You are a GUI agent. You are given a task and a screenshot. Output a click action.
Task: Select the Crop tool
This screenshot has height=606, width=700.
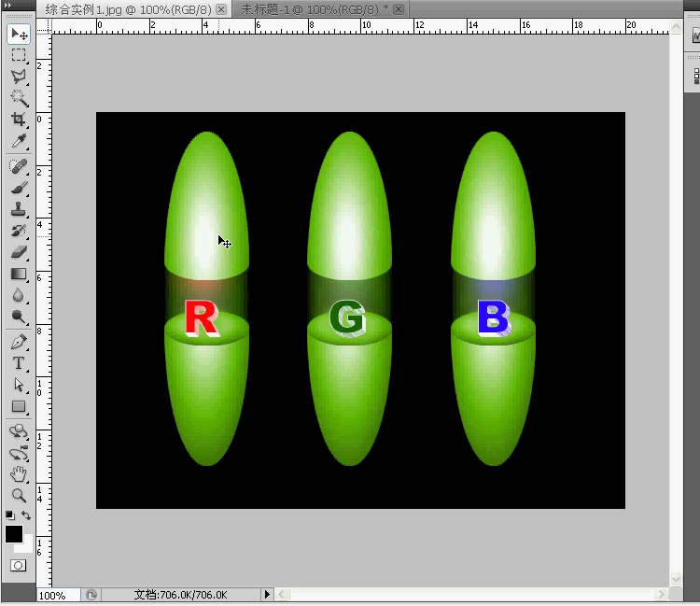coord(19,120)
